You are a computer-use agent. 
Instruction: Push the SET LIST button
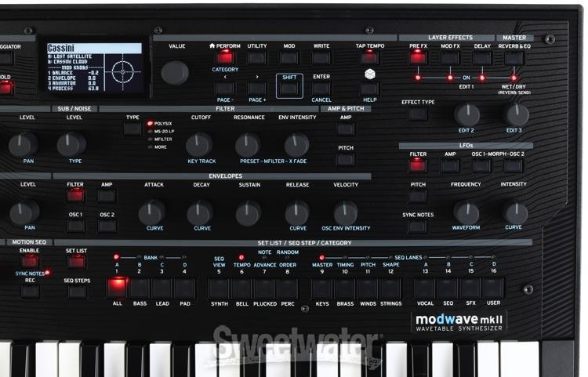click(x=76, y=262)
